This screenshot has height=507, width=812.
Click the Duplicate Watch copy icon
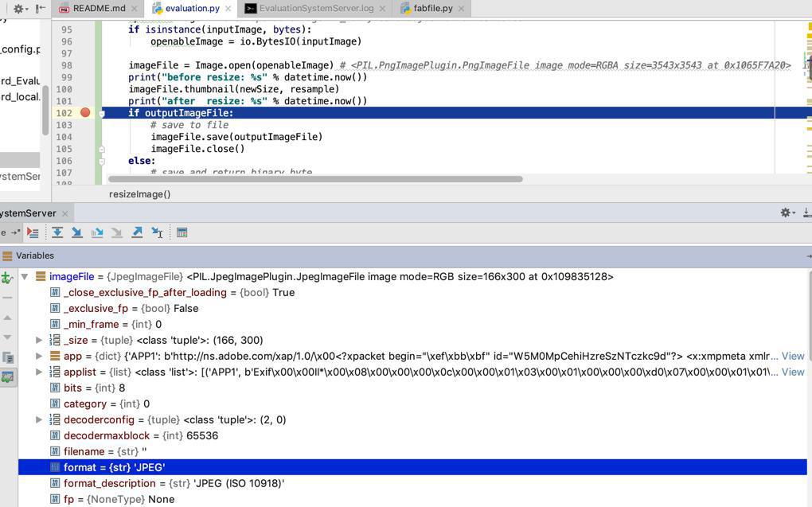tap(7, 357)
